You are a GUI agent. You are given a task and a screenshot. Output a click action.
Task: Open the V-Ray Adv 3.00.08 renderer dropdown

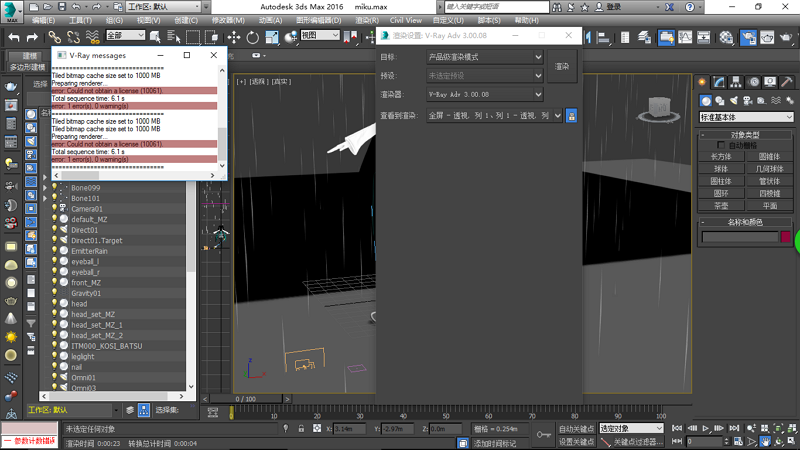pos(484,94)
